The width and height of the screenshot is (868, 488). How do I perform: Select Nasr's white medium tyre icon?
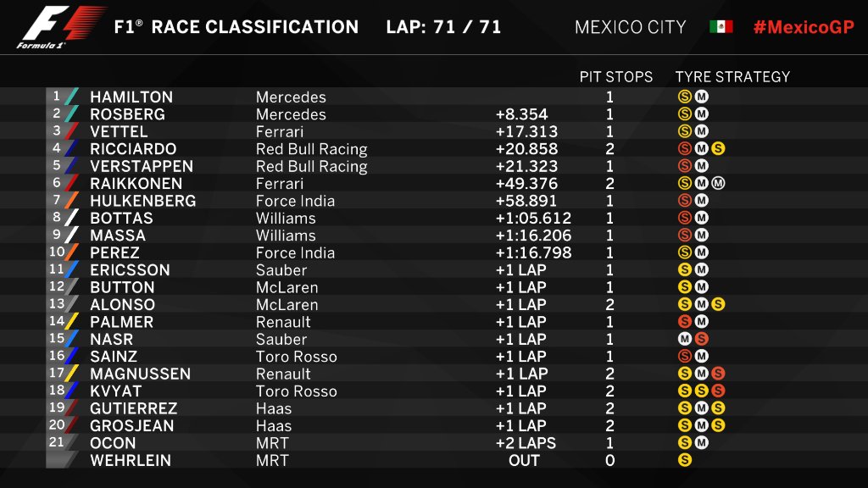(x=685, y=339)
